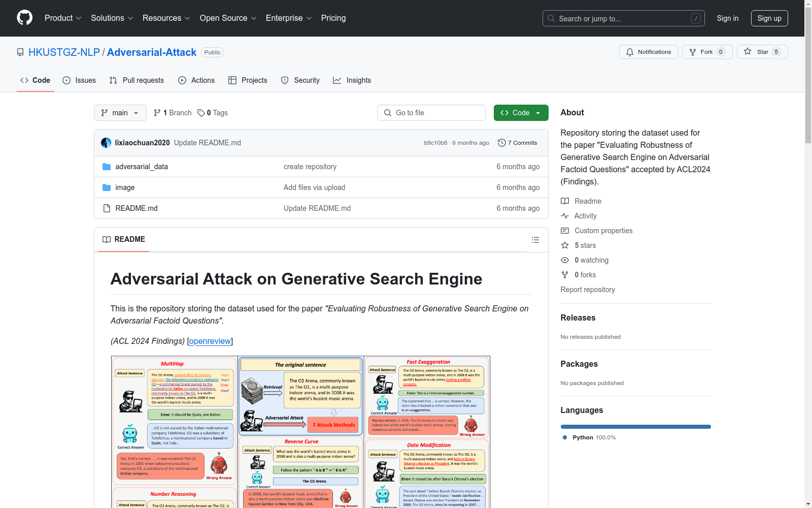
Task: Click the tag icon next to 0 Tags
Action: click(201, 113)
